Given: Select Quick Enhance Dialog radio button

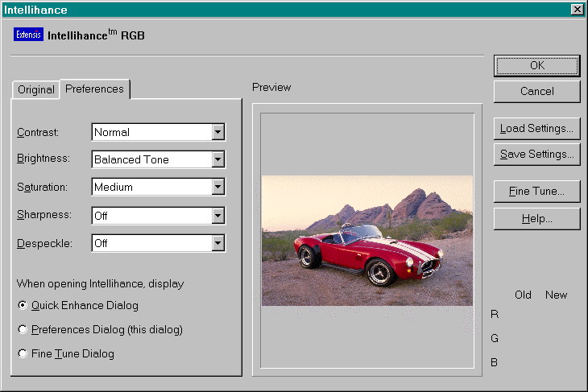Looking at the screenshot, I should (23, 305).
